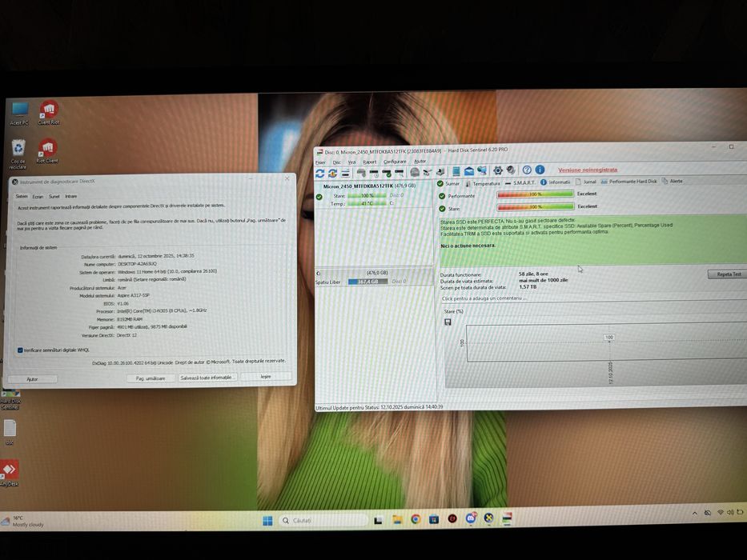Switch to the Temperatura tab
Viewport: 747px width, 560px height.
coord(482,183)
